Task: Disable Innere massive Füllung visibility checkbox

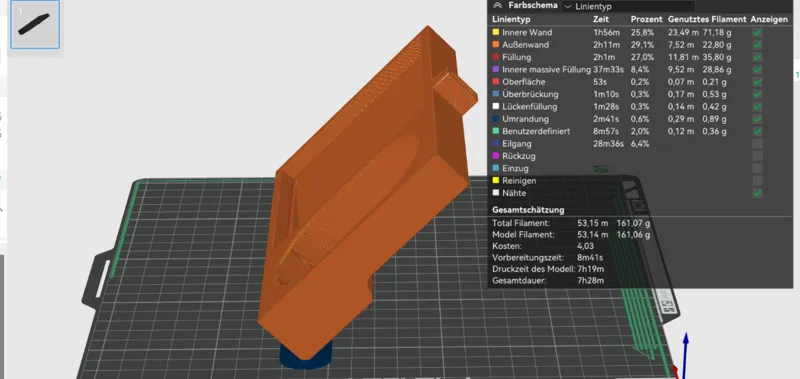Action: (x=758, y=69)
